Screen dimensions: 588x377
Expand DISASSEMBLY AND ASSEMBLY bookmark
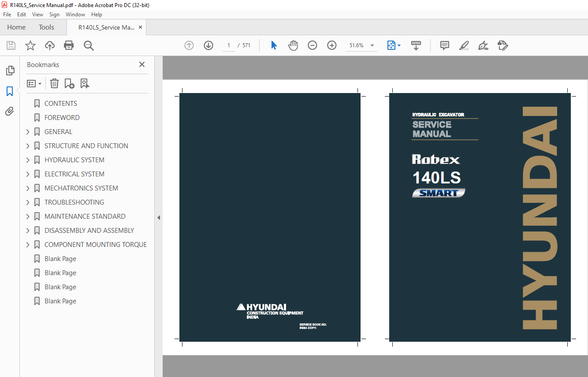coord(28,231)
